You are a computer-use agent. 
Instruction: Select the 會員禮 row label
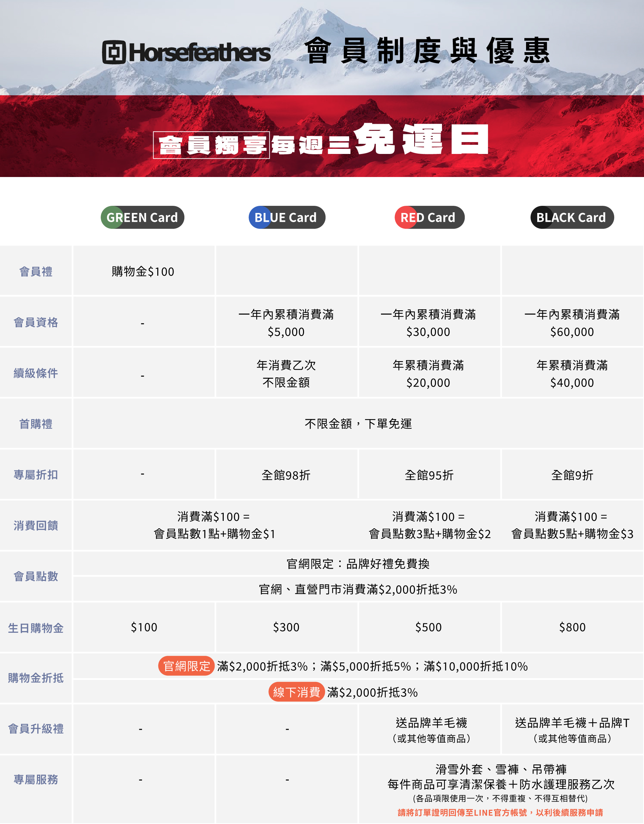pos(36,272)
